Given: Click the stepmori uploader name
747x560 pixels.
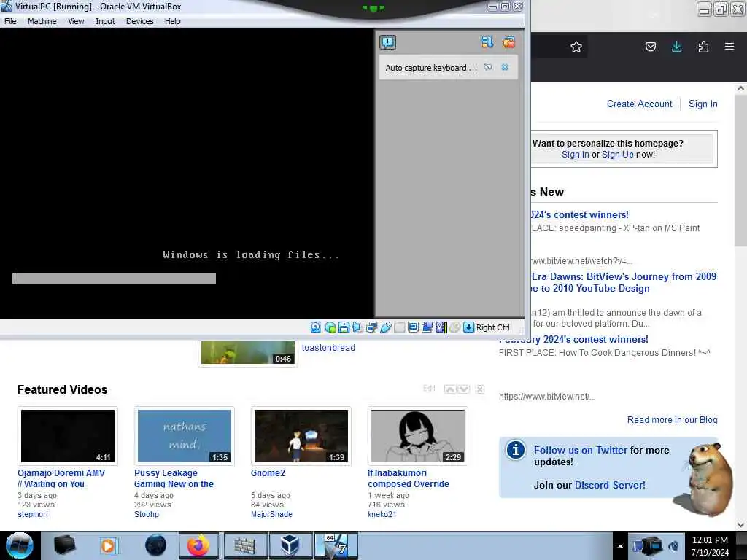Looking at the screenshot, I should (32, 514).
